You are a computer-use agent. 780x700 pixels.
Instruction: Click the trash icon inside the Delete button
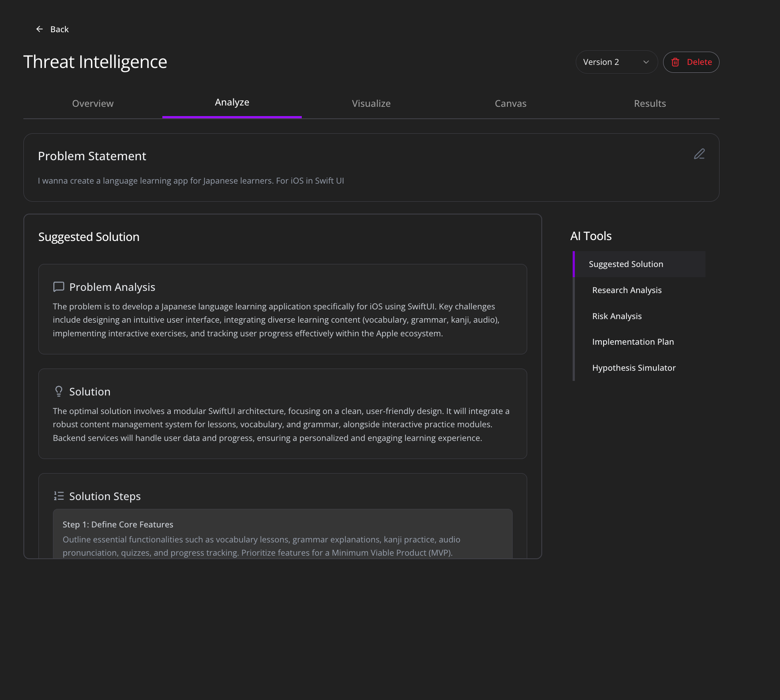[675, 62]
